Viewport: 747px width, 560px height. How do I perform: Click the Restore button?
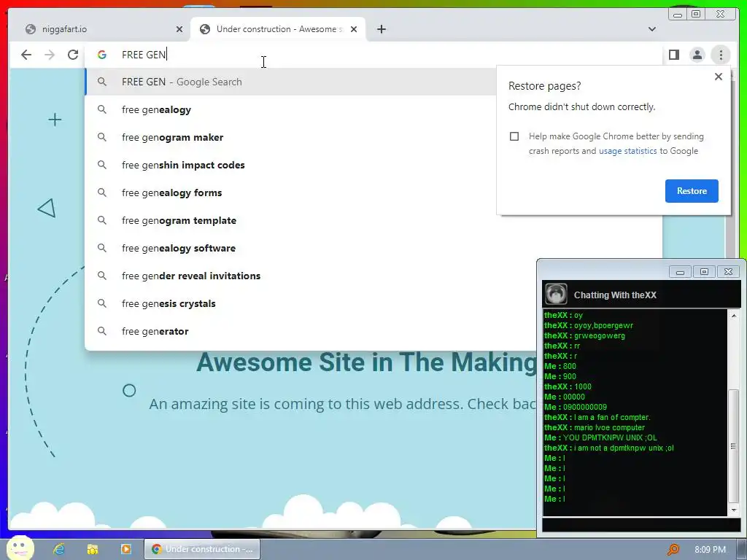click(x=692, y=191)
